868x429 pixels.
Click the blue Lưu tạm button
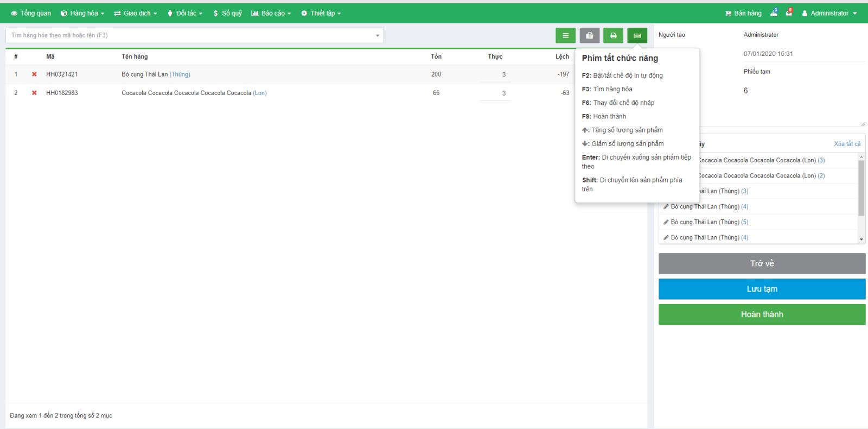coord(762,289)
